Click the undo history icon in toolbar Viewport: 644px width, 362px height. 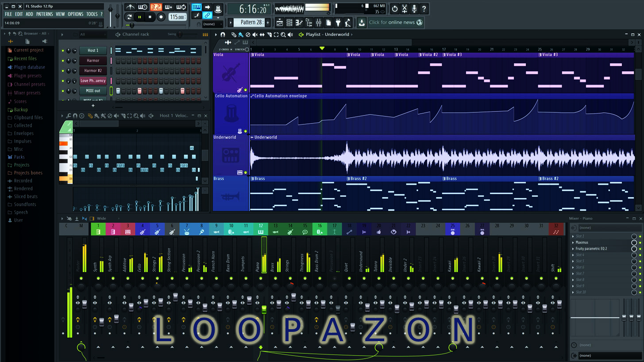394,8
